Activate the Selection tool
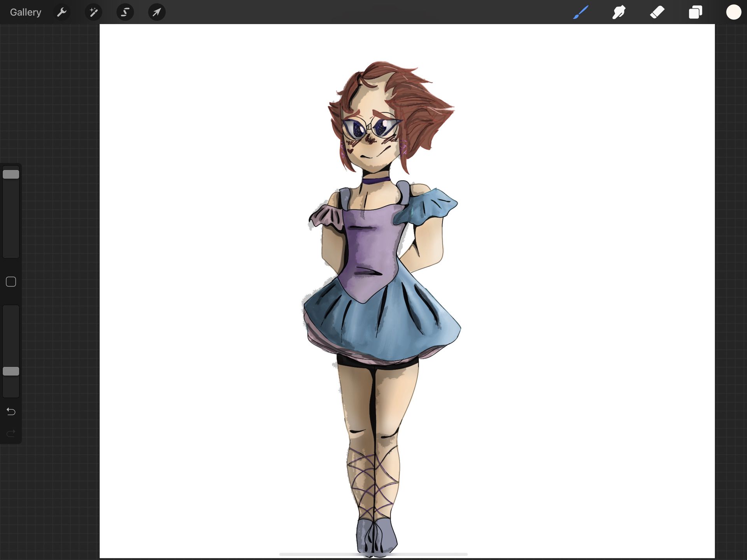 pyautogui.click(x=125, y=12)
